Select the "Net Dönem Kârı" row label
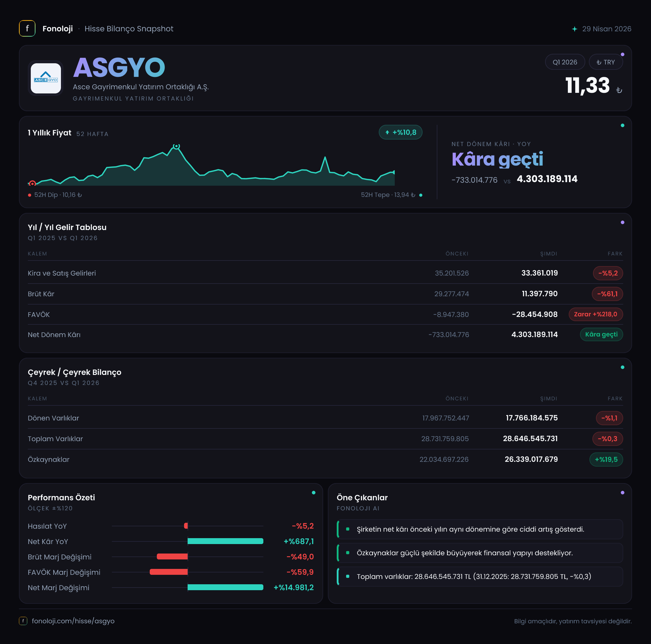 click(x=54, y=335)
